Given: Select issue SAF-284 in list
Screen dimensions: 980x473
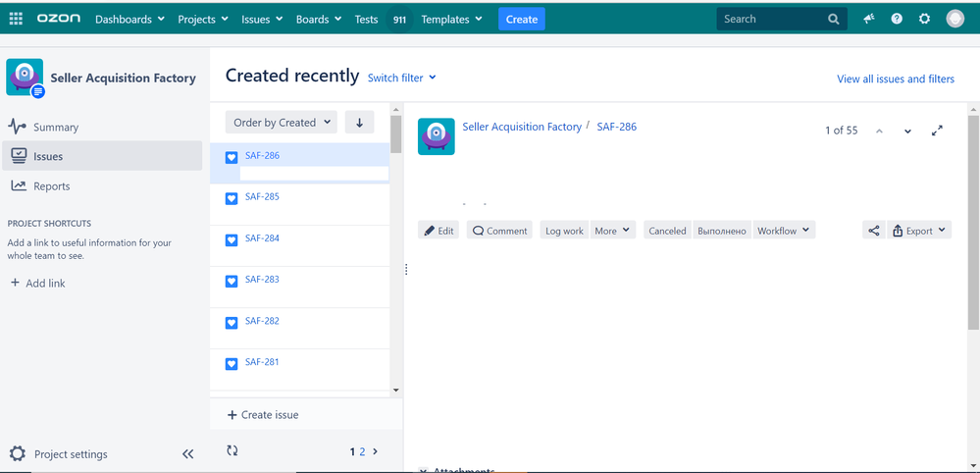Looking at the screenshot, I should pyautogui.click(x=299, y=245).
